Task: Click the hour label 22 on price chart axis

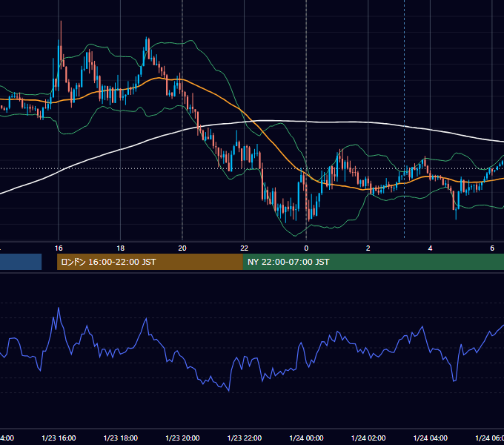Action: (245, 248)
